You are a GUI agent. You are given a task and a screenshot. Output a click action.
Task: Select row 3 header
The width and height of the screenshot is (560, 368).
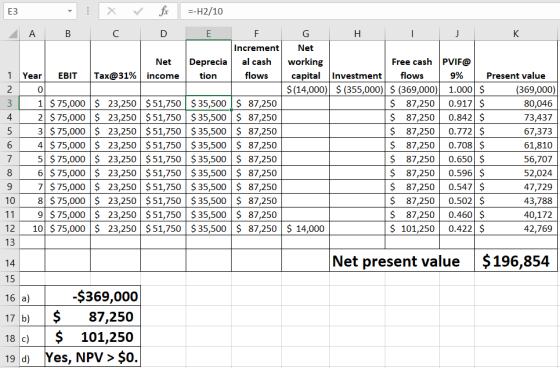[x=10, y=103]
